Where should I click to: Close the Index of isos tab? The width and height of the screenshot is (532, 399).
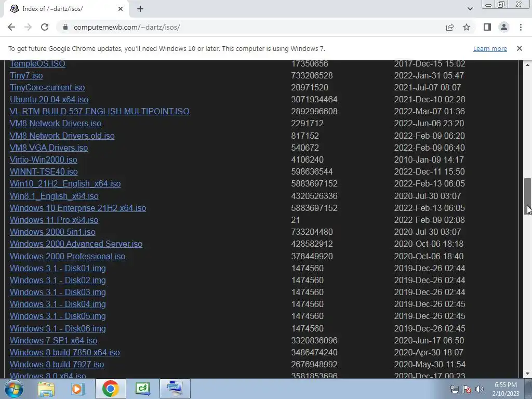click(121, 9)
